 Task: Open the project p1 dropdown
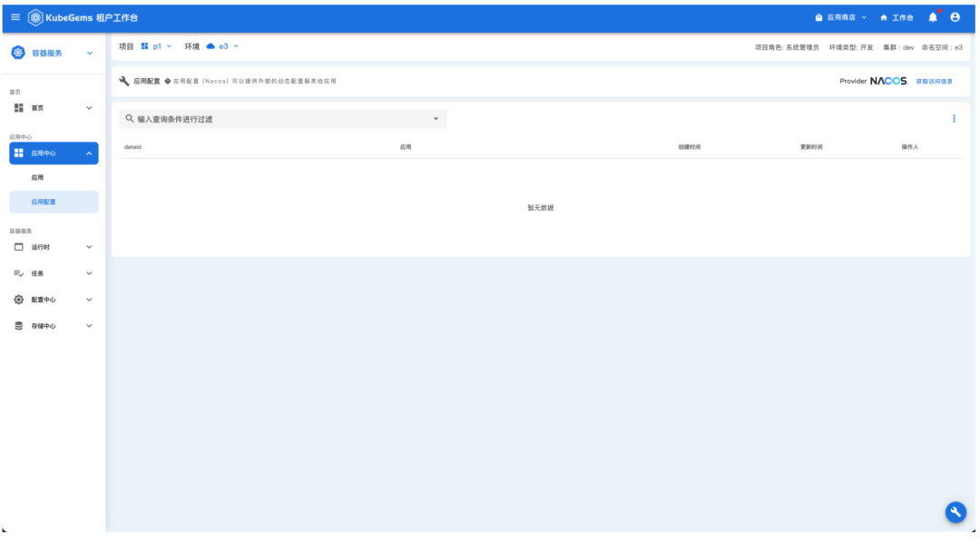(169, 46)
